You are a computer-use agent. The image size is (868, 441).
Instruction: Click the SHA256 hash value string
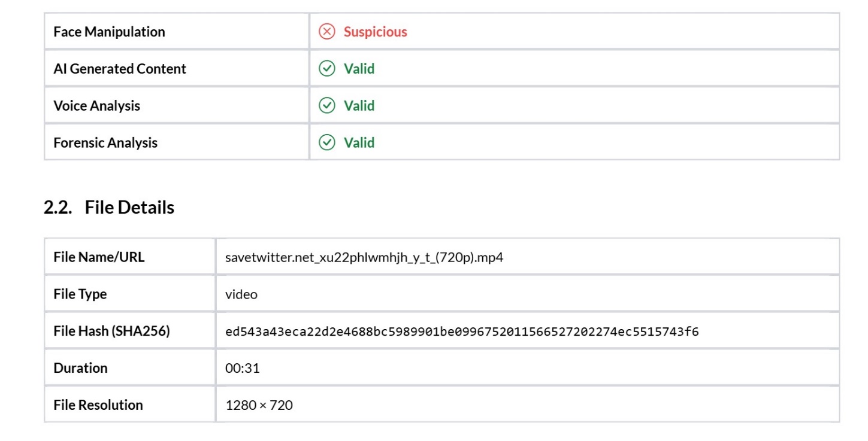[462, 331]
